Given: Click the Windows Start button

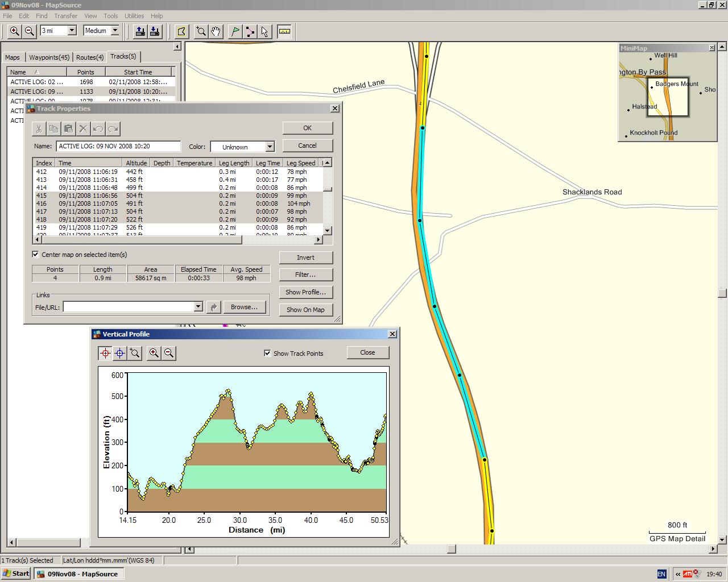Looking at the screenshot, I should coord(16,573).
